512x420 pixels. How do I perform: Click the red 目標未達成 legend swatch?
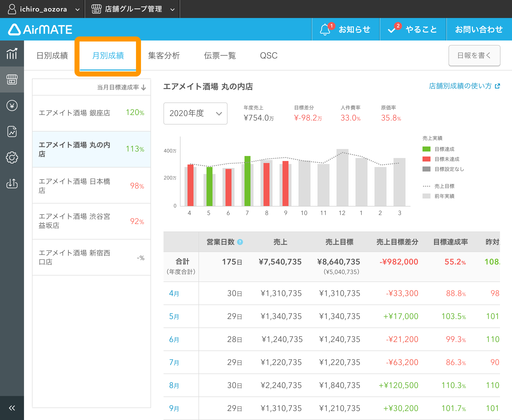(426, 159)
